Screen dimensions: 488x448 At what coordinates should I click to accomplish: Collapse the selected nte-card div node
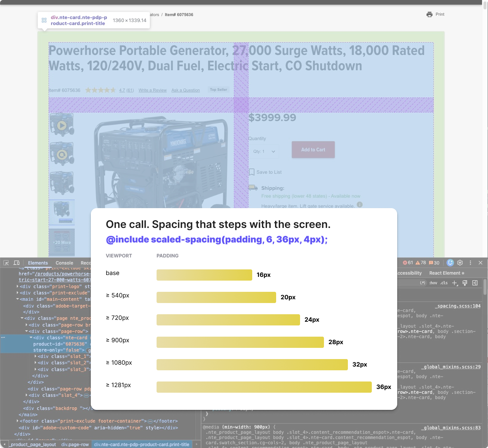pyautogui.click(x=31, y=337)
